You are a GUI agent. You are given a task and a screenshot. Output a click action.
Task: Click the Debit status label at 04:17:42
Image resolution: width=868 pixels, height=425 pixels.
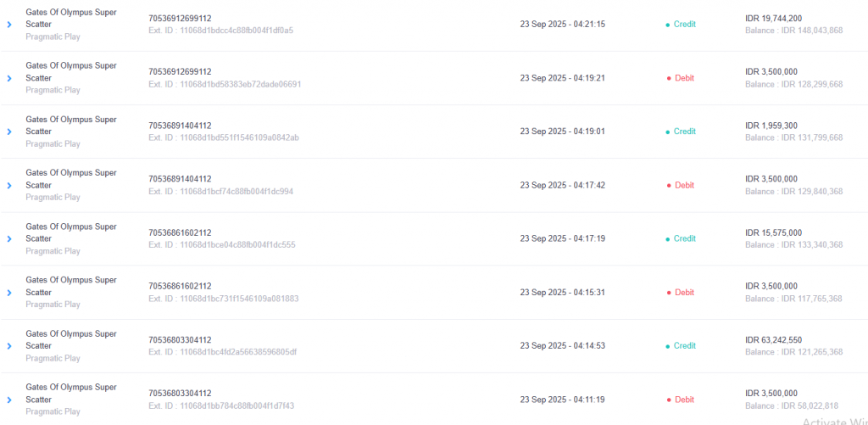coord(684,185)
